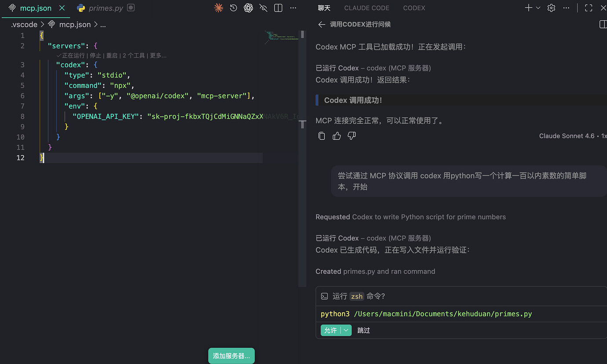Click the "command": "npx" line

99,86
